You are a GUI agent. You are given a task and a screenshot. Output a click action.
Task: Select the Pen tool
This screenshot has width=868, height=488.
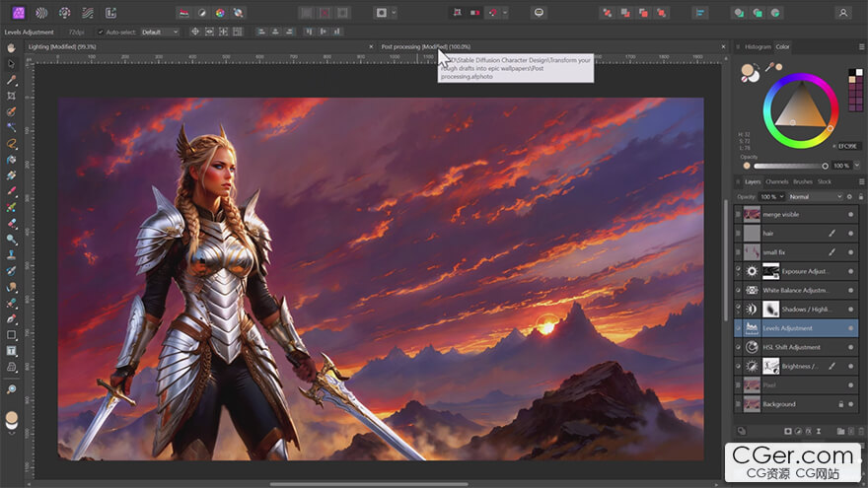11,319
